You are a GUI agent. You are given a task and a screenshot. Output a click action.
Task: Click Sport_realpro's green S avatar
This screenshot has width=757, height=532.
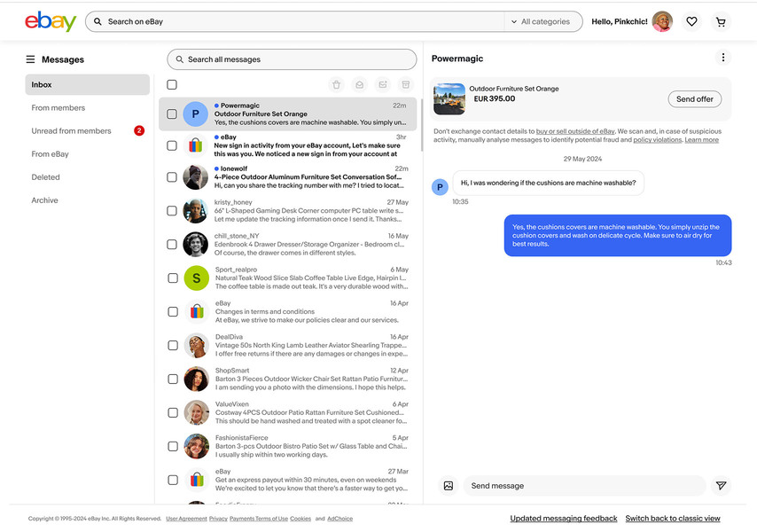point(197,278)
